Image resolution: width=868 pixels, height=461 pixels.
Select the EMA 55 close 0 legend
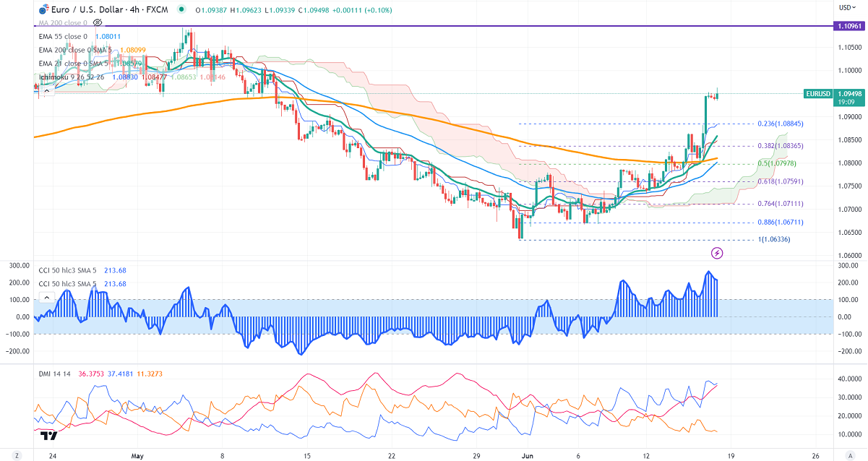61,36
